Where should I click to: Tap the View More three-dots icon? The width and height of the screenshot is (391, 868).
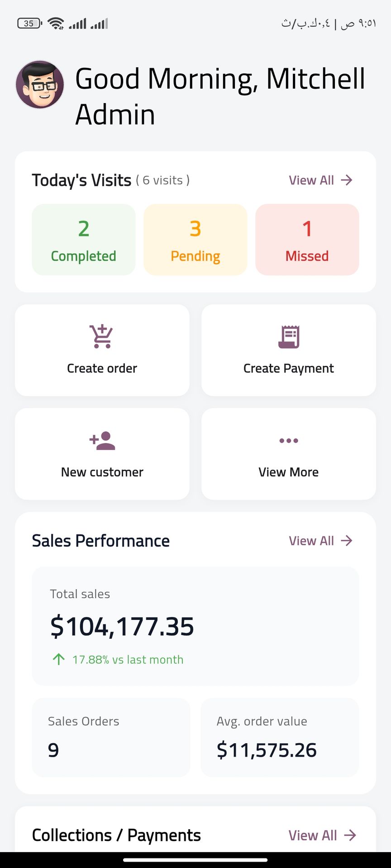[x=289, y=440]
